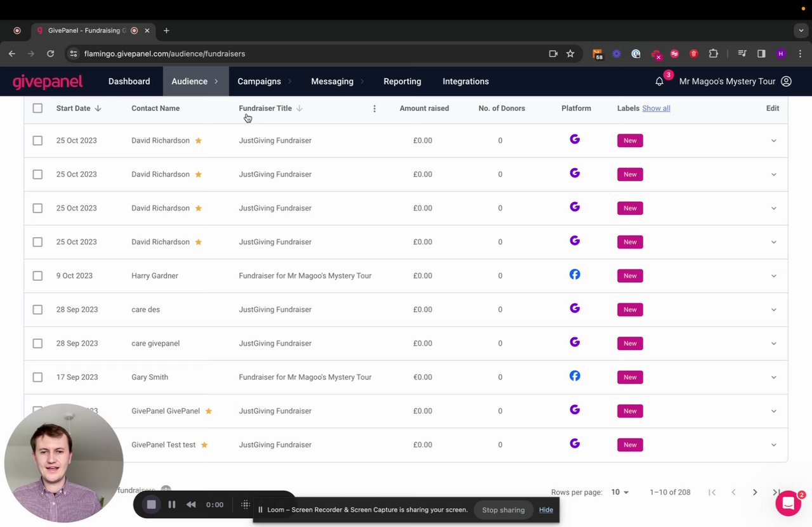Screen dimensions: 812x527
Task: Click the column options three-dots icon
Action: [374, 108]
